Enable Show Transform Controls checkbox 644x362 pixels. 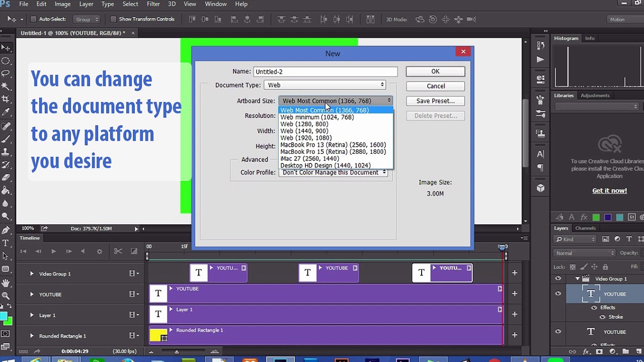tap(113, 19)
